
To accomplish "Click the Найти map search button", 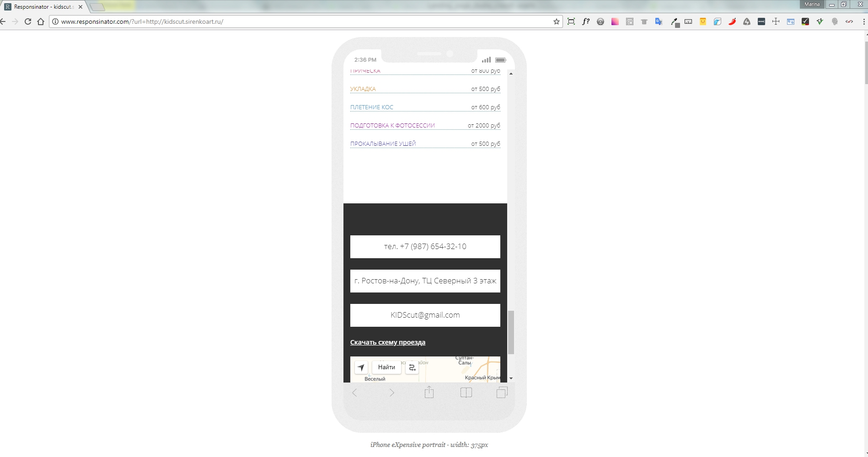I will tap(386, 367).
